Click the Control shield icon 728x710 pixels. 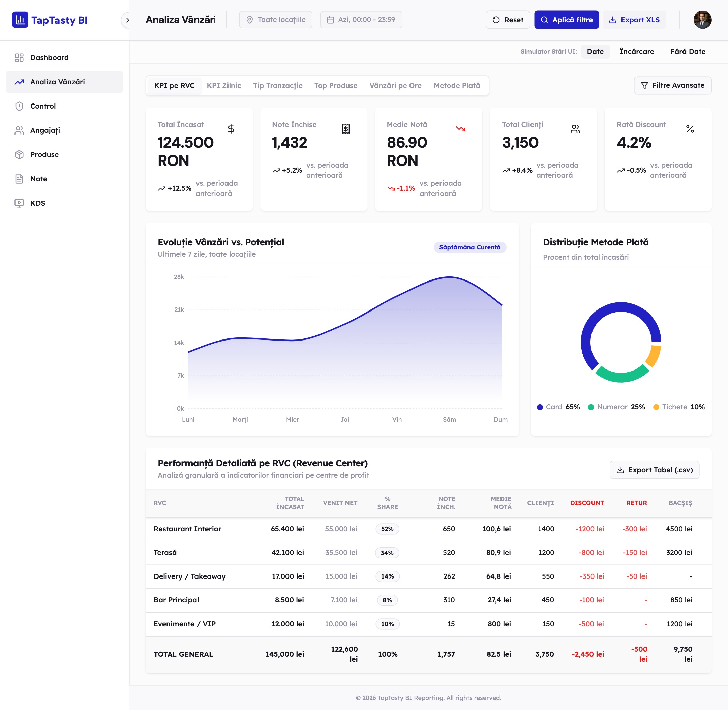point(19,106)
